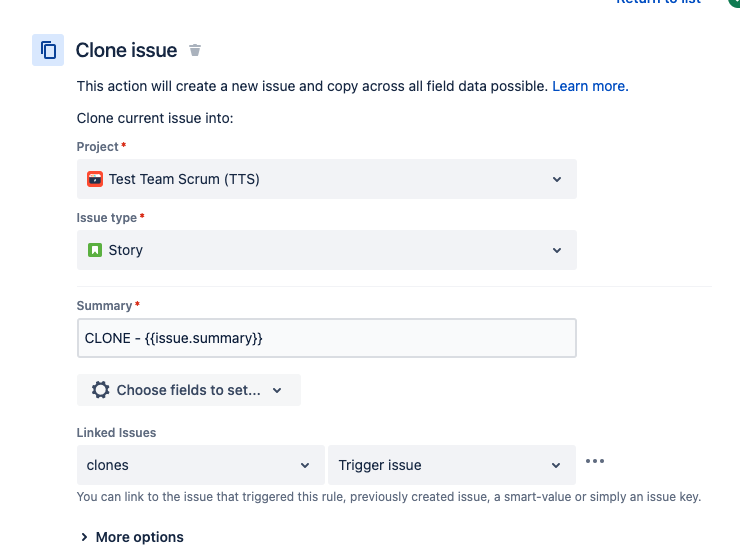Image resolution: width=740 pixels, height=558 pixels.
Task: Open the three-dot menu beside Linked Issues
Action: tap(595, 461)
